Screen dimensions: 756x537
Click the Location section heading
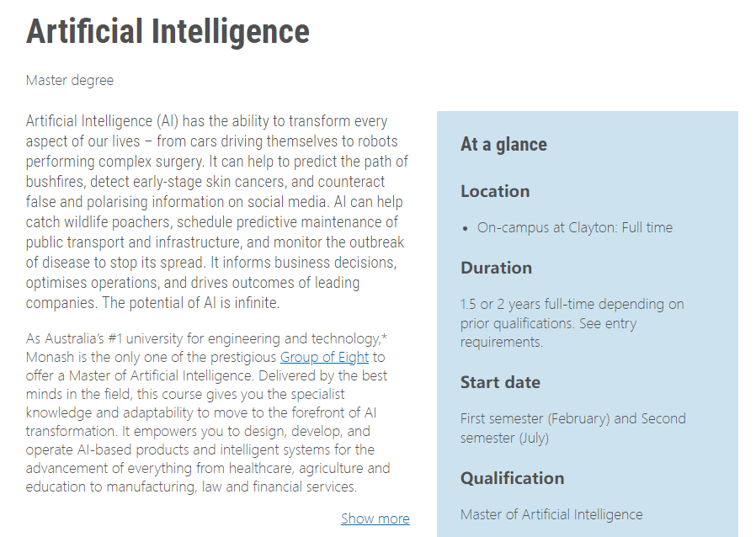(x=495, y=191)
